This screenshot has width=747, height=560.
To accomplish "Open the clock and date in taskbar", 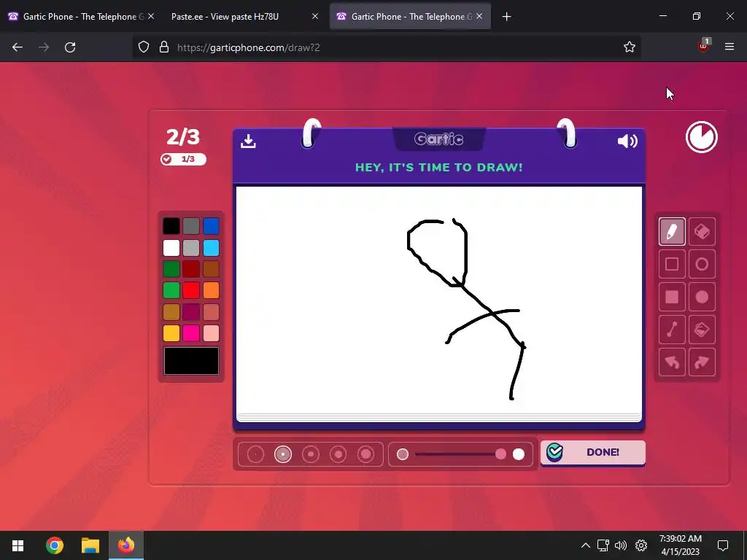I will coord(681,545).
